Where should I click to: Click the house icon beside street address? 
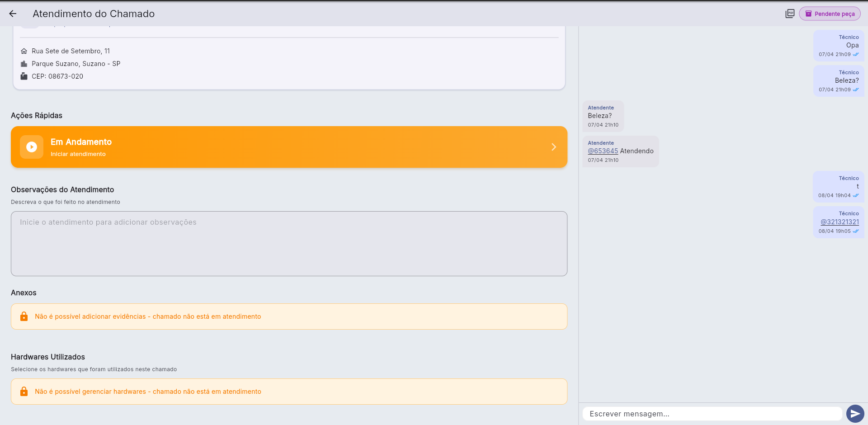[x=24, y=51]
